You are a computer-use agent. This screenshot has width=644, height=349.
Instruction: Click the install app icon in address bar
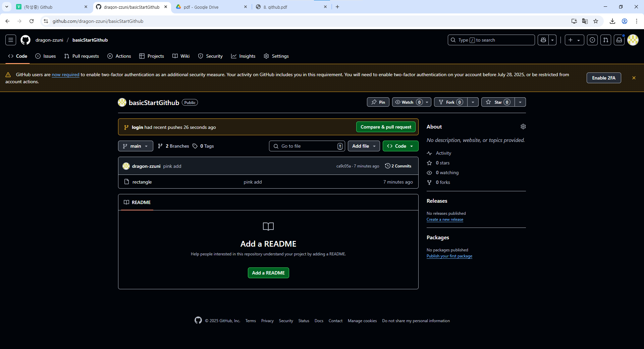(x=574, y=21)
